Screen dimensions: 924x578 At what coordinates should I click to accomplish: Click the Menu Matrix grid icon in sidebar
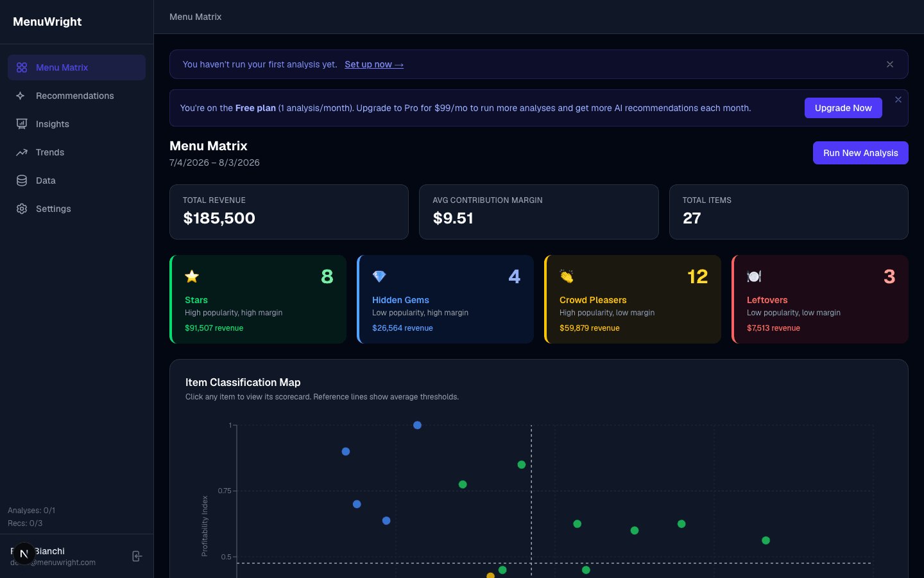coord(22,67)
